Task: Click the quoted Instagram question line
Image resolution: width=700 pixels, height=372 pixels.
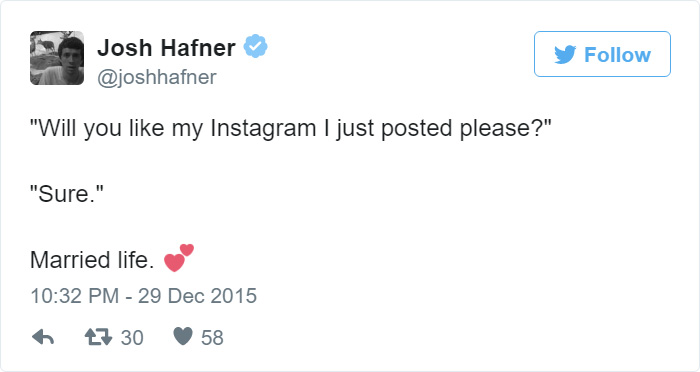Action: click(291, 129)
